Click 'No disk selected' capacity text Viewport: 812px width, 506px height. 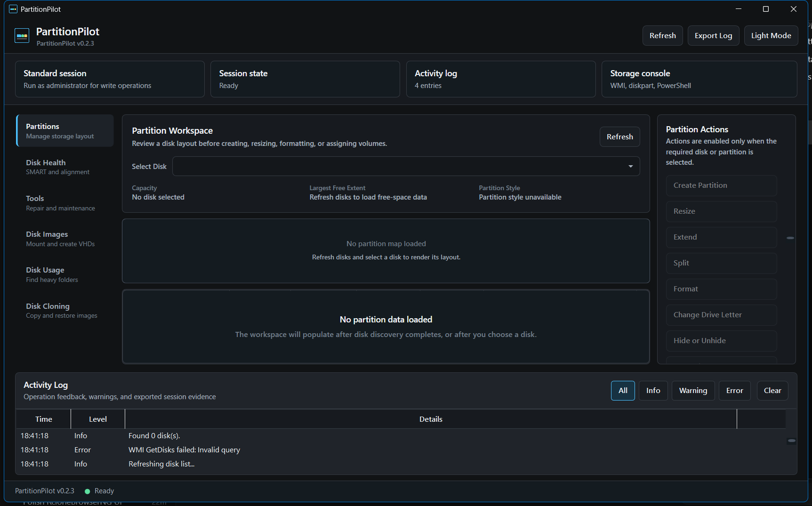158,197
